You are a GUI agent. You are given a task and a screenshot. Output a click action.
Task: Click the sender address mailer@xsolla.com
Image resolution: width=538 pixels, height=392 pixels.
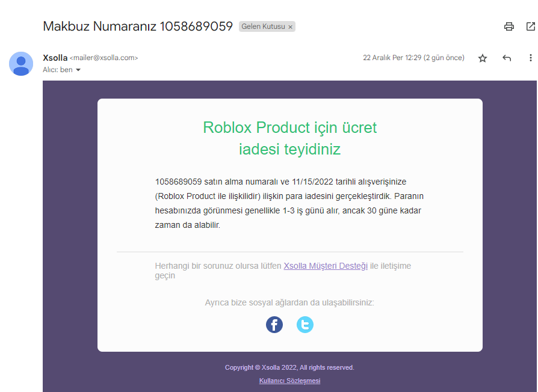[104, 58]
